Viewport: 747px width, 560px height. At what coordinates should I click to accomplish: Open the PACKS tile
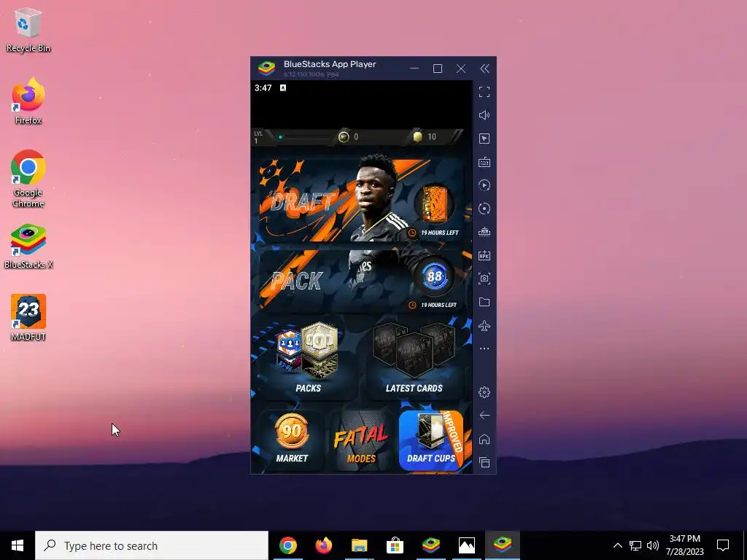click(x=309, y=359)
